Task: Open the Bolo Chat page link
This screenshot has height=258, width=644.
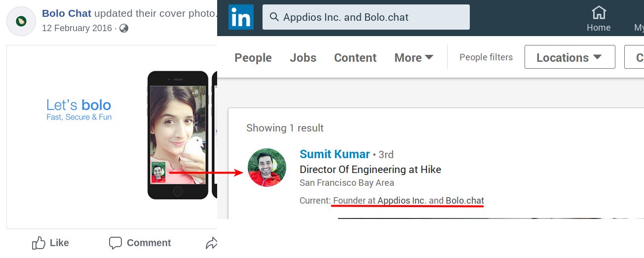Action: (67, 13)
